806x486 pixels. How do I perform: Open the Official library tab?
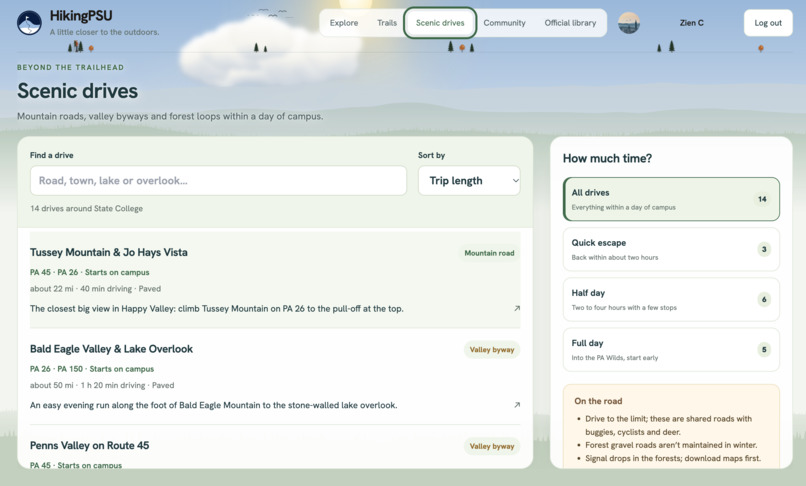pos(570,23)
